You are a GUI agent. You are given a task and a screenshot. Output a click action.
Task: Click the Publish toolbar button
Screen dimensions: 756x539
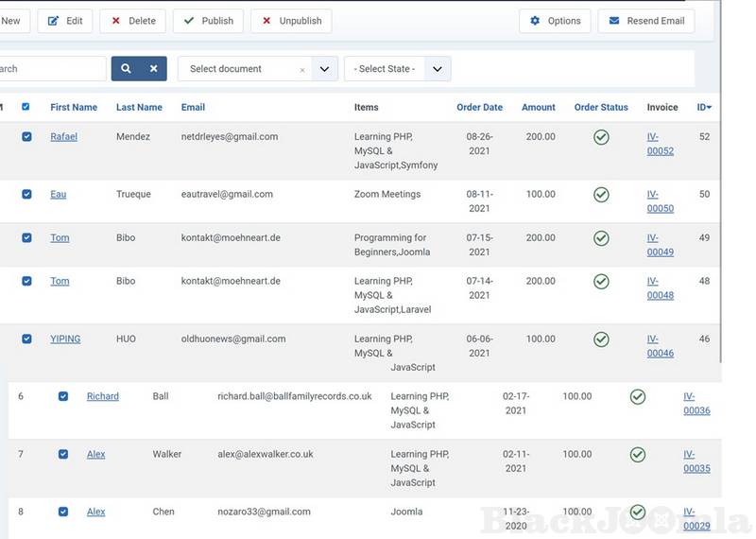point(208,21)
